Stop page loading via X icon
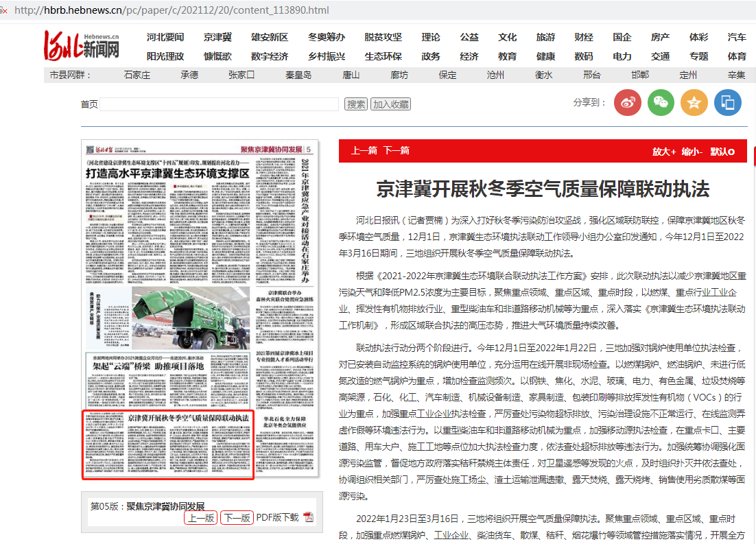Viewport: 756px width, 544px height. pos(5,10)
